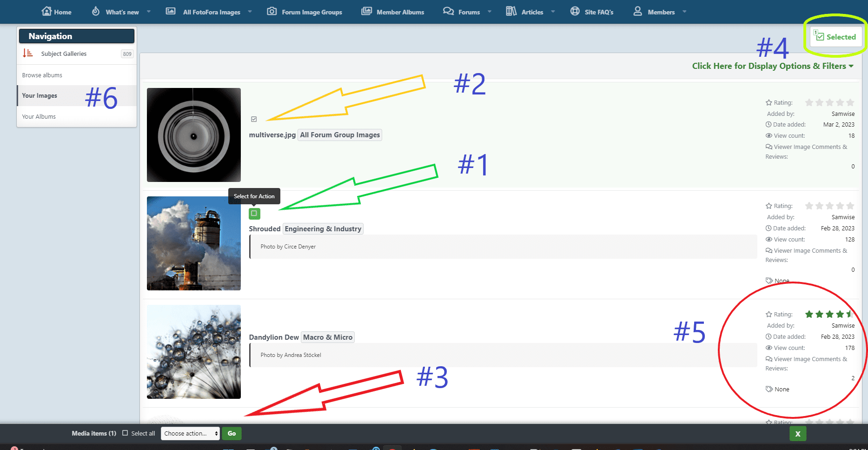Open the Choose action dropdown
Image resolution: width=868 pixels, height=450 pixels.
[x=190, y=433]
